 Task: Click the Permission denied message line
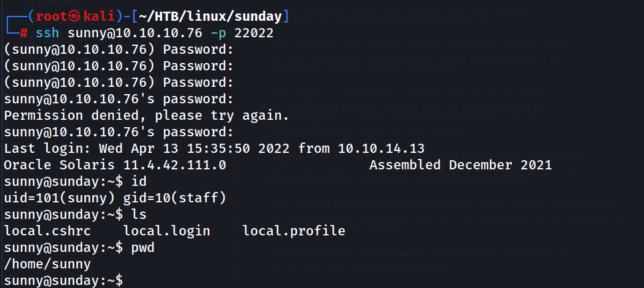point(147,116)
